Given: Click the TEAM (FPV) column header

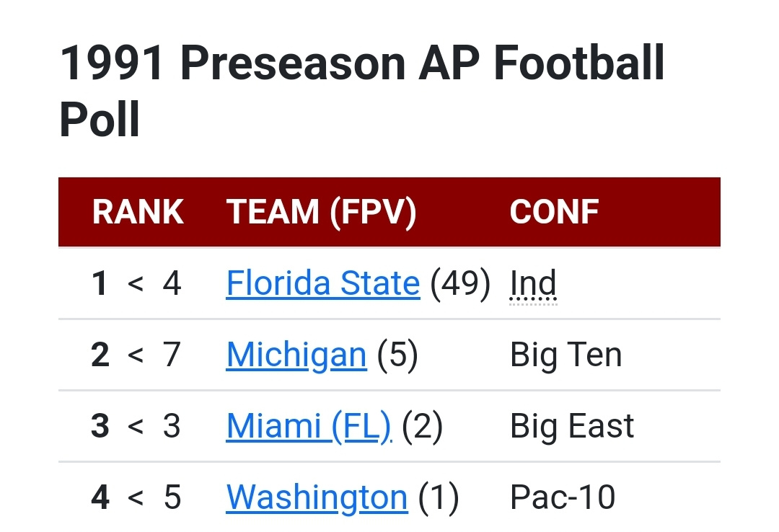Looking at the screenshot, I should (321, 212).
